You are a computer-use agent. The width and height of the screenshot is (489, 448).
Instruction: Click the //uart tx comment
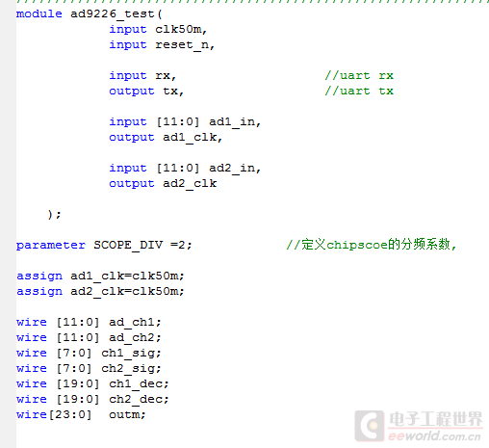click(359, 91)
